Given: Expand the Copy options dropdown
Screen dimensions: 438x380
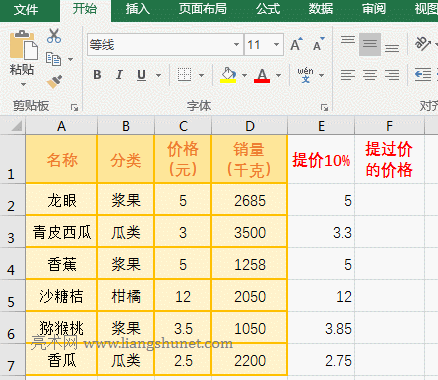Looking at the screenshot, I should (x=70, y=59).
